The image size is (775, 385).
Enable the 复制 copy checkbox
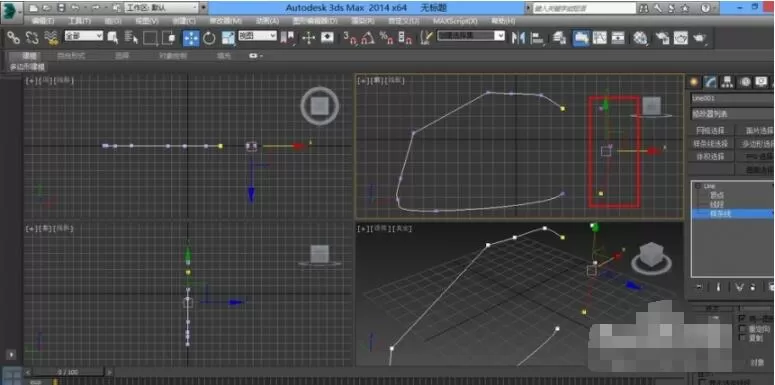(742, 338)
